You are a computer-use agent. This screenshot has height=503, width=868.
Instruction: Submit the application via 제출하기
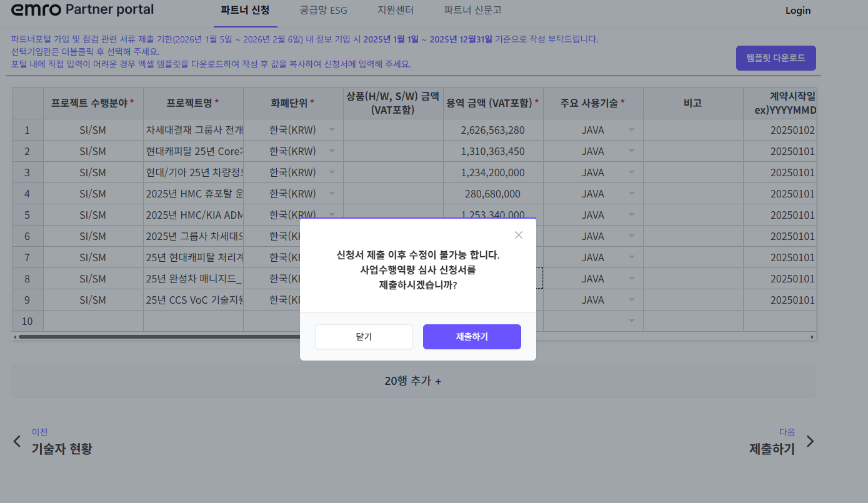coord(472,336)
